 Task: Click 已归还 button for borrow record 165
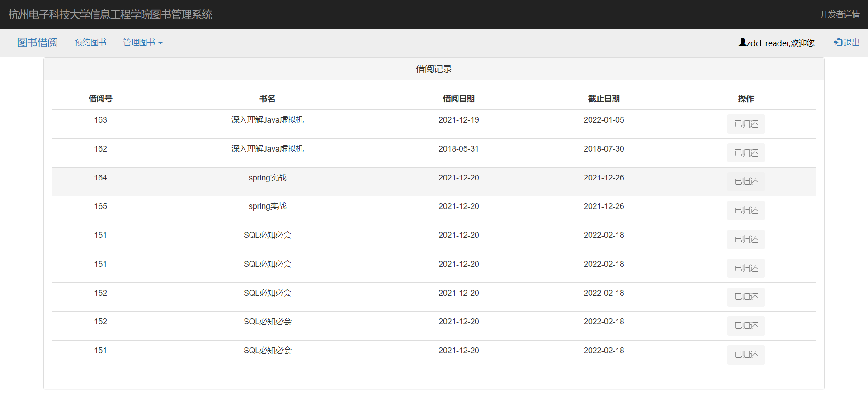[746, 210]
